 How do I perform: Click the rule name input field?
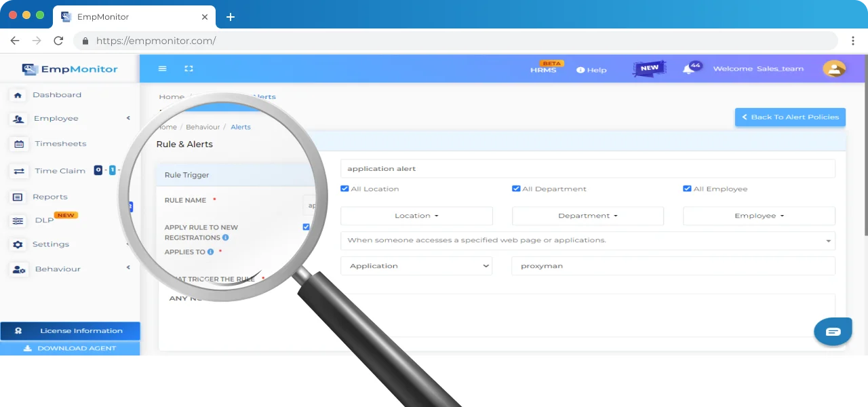click(588, 168)
